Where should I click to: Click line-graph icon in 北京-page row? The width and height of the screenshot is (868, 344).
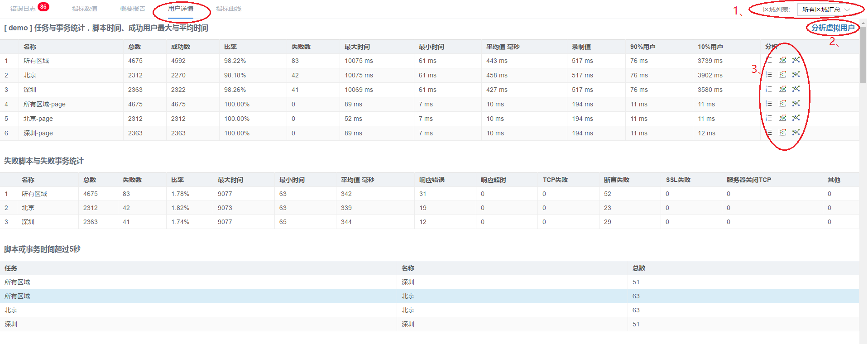point(796,118)
